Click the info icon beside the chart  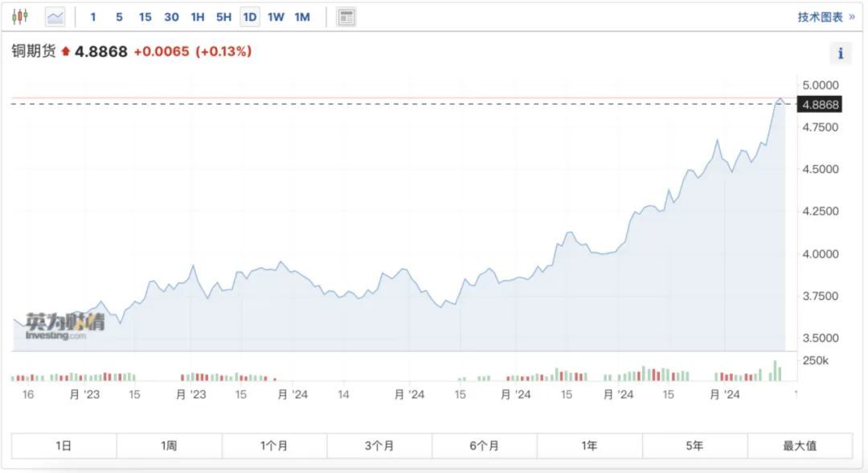[x=840, y=54]
